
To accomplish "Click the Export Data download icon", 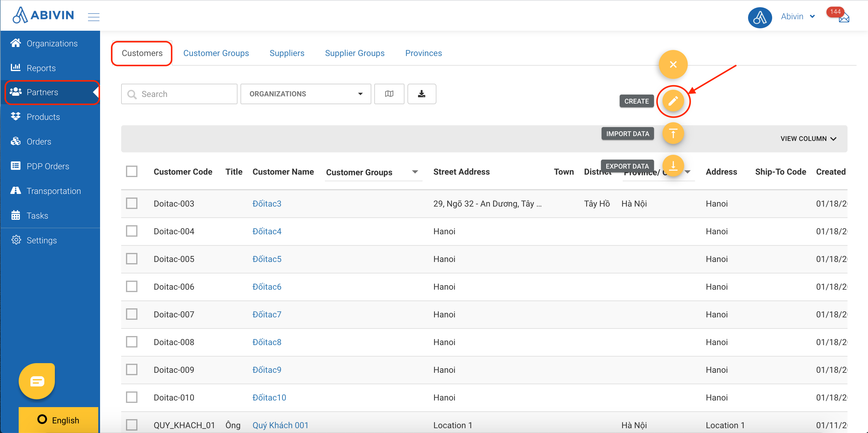I will coord(673,166).
